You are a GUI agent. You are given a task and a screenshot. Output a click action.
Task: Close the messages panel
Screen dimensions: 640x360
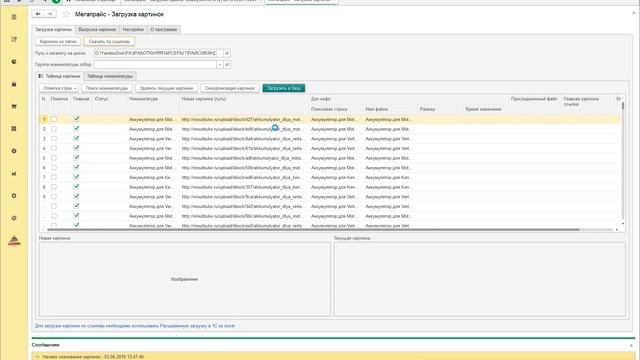tap(631, 345)
